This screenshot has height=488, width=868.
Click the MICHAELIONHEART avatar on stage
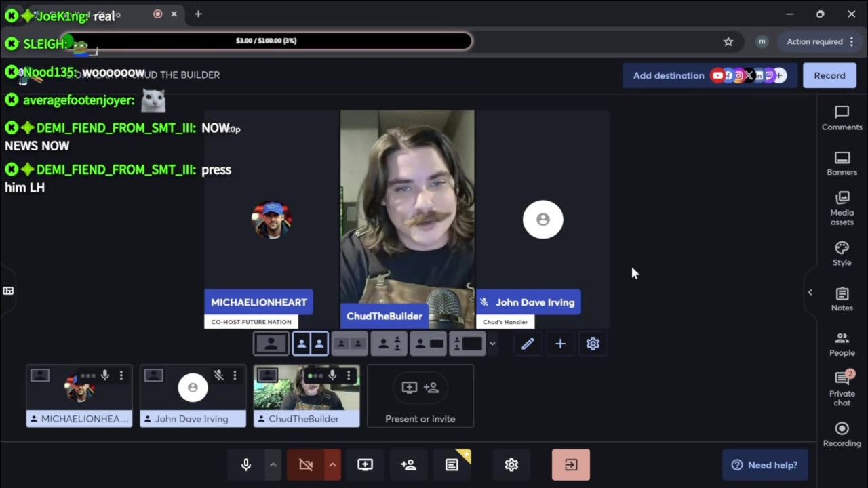[x=272, y=220]
